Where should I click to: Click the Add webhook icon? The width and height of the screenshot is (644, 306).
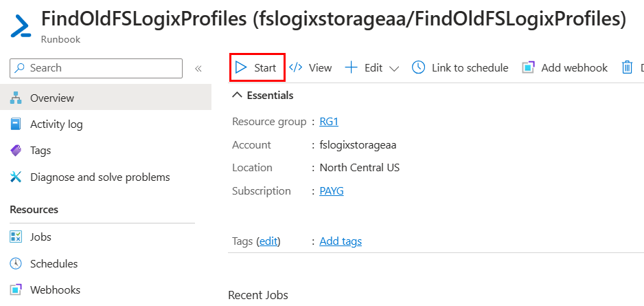(x=528, y=67)
